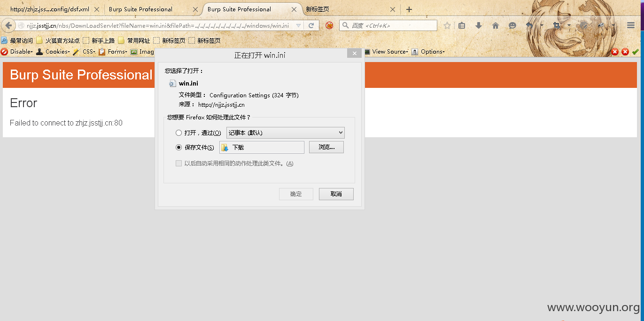Open the Forms menu in developer toolbar
Image resolution: width=644 pixels, height=321 pixels.
[113, 52]
